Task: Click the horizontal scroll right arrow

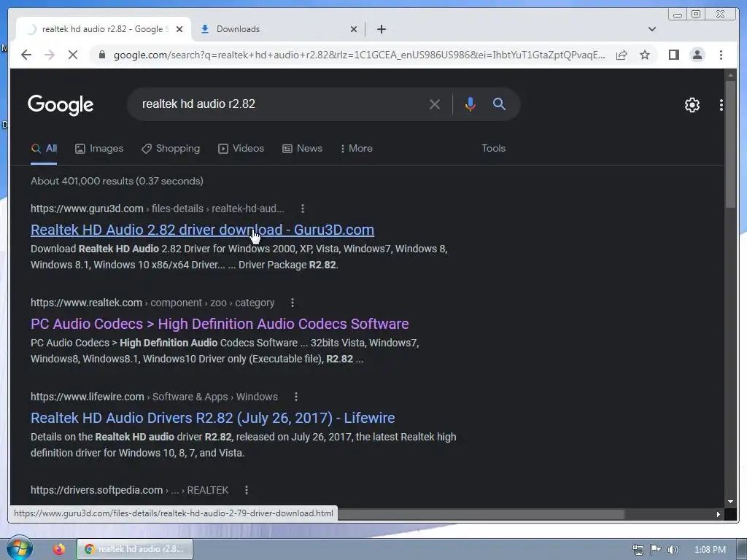Action: tap(719, 514)
